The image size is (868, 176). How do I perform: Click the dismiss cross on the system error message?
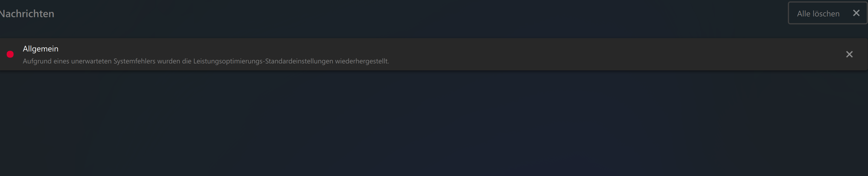click(x=850, y=54)
